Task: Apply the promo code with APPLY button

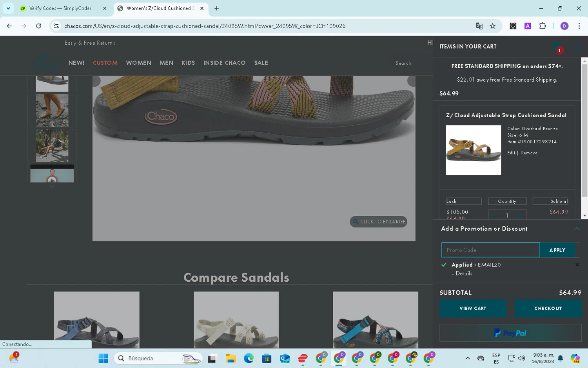Action: click(x=557, y=250)
